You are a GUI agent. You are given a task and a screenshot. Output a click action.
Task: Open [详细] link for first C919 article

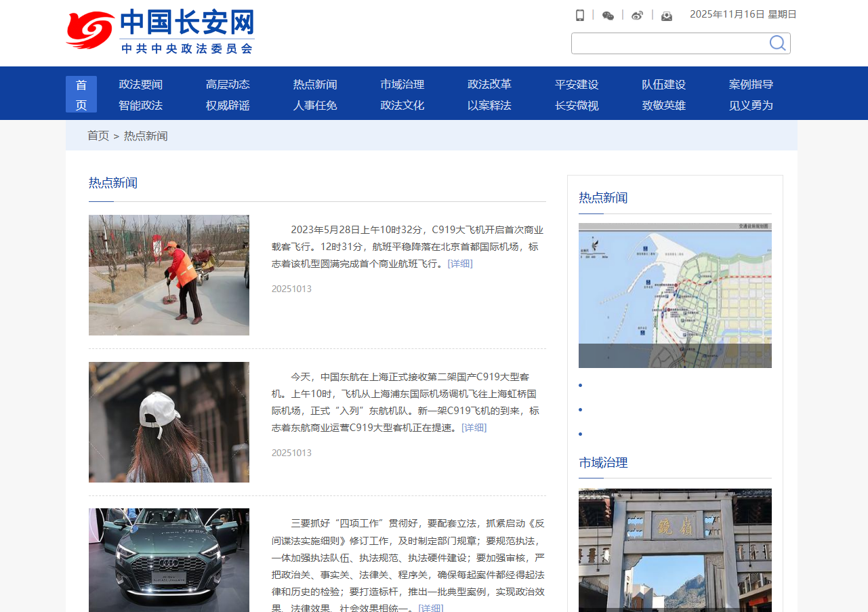(460, 264)
